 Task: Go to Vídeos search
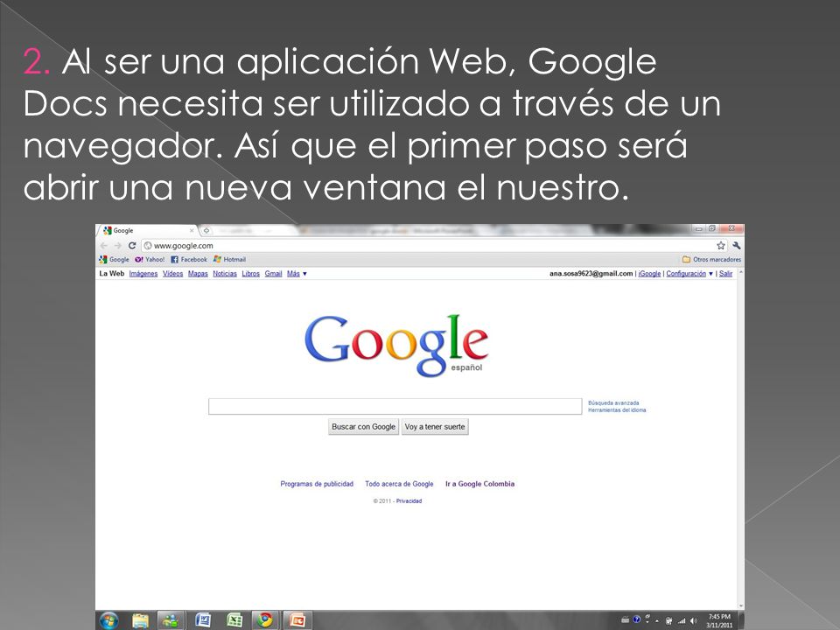(x=172, y=273)
